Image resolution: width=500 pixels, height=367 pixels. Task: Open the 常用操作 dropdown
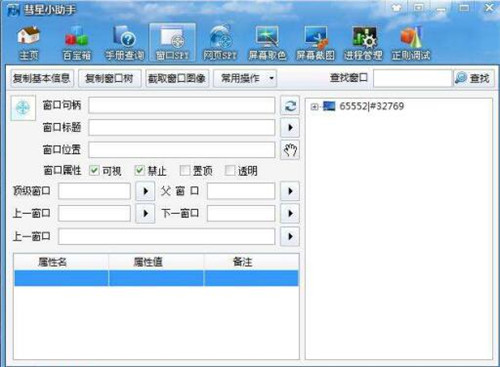click(x=245, y=78)
